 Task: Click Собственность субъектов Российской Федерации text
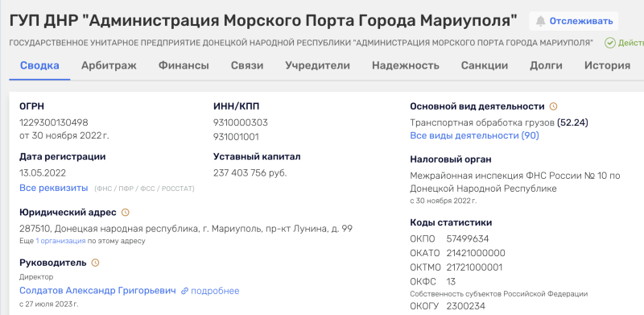pos(498,294)
